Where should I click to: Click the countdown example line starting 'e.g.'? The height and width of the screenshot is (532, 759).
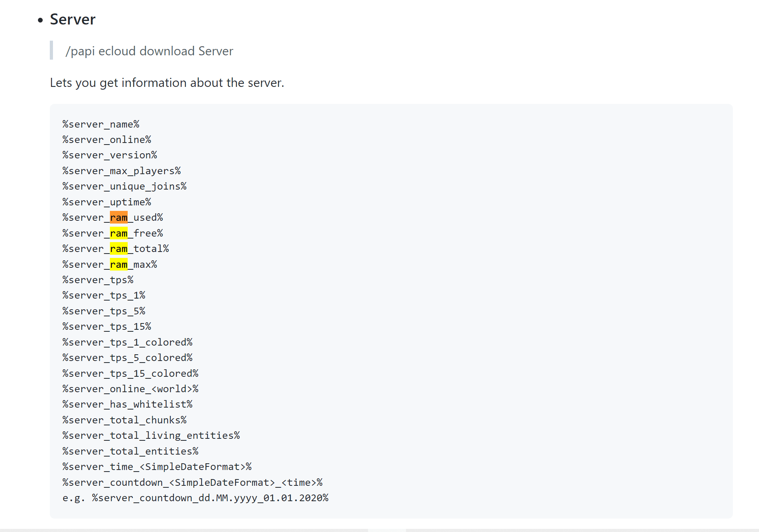pyautogui.click(x=195, y=498)
